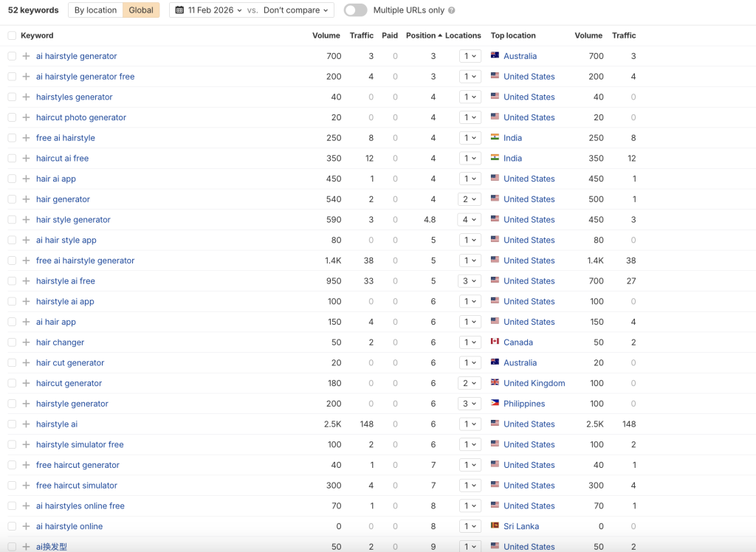The image size is (756, 552).
Task: Open the Don't compare dropdown
Action: tap(295, 10)
